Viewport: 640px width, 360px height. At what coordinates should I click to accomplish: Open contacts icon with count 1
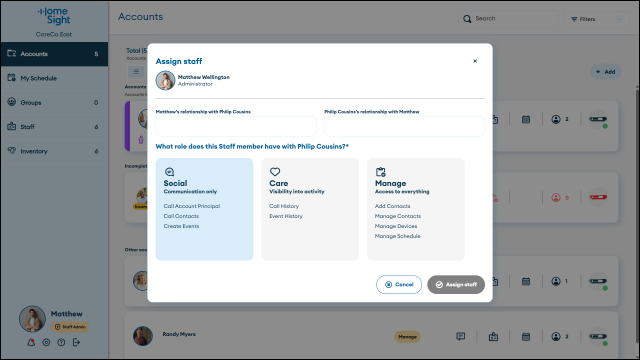point(556,281)
